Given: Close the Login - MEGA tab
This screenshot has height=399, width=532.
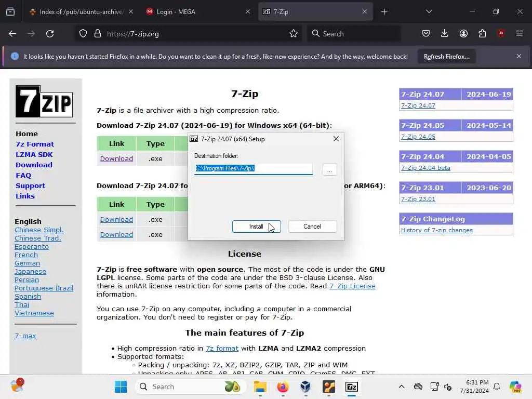Looking at the screenshot, I should pyautogui.click(x=248, y=11).
